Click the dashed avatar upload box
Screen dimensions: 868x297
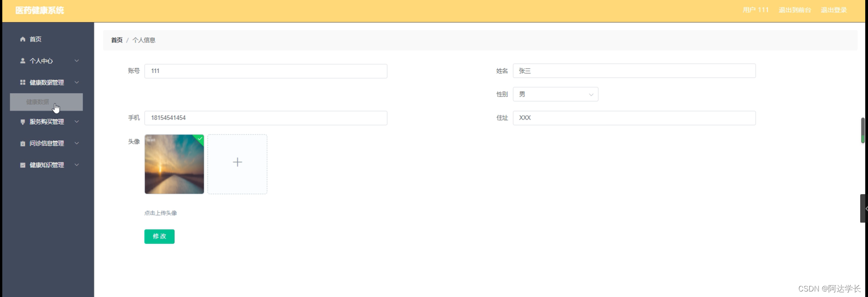pos(237,164)
